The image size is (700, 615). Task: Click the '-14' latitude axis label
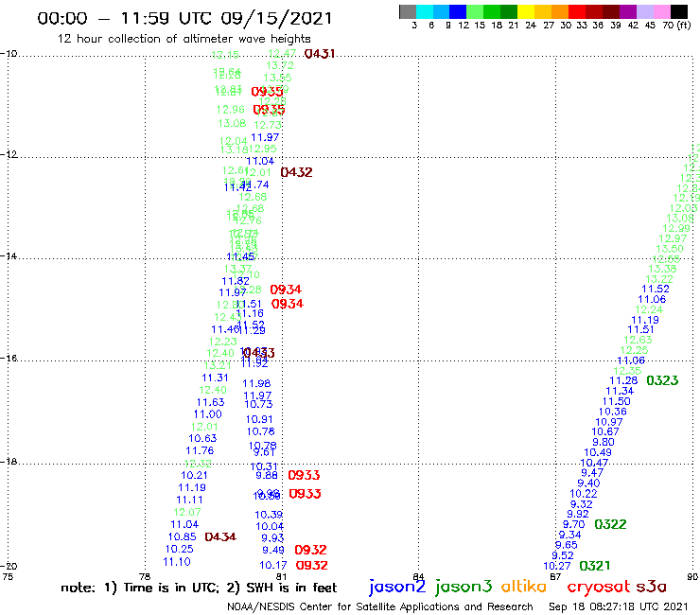[x=8, y=256]
